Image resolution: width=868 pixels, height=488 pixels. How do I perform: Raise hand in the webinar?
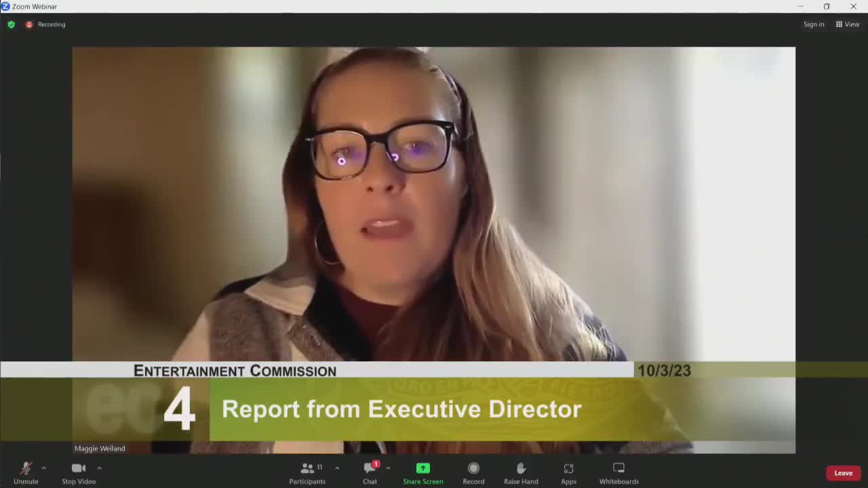521,472
